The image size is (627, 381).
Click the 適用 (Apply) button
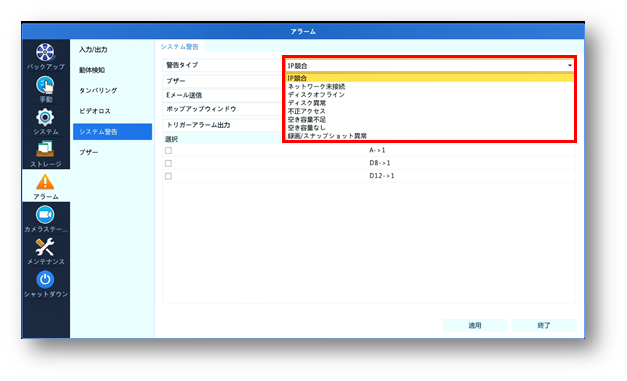(x=475, y=325)
